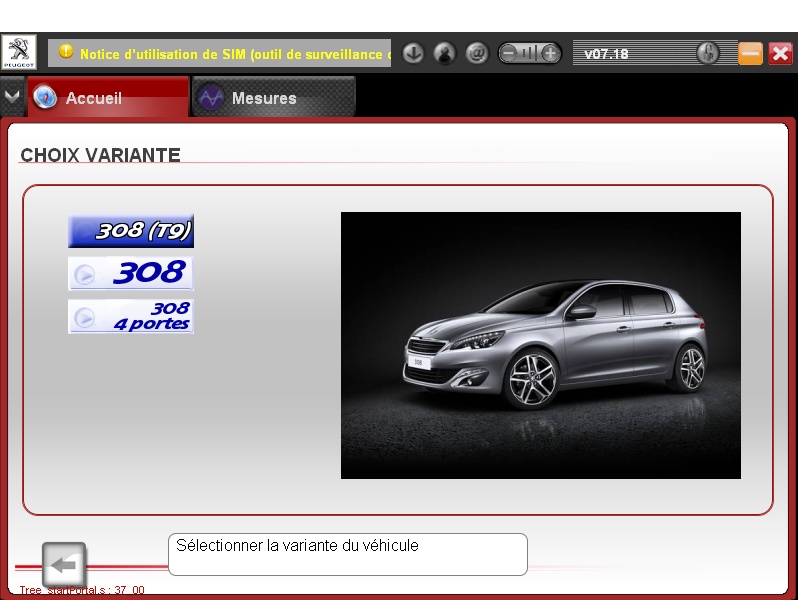
Task: Select the 308 (T9) variant
Action: (131, 231)
